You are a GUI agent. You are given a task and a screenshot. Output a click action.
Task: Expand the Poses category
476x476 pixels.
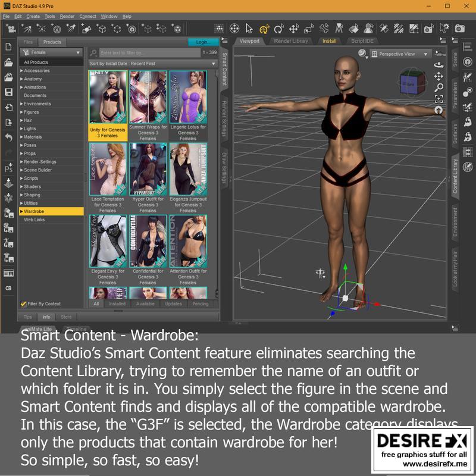coord(21,145)
